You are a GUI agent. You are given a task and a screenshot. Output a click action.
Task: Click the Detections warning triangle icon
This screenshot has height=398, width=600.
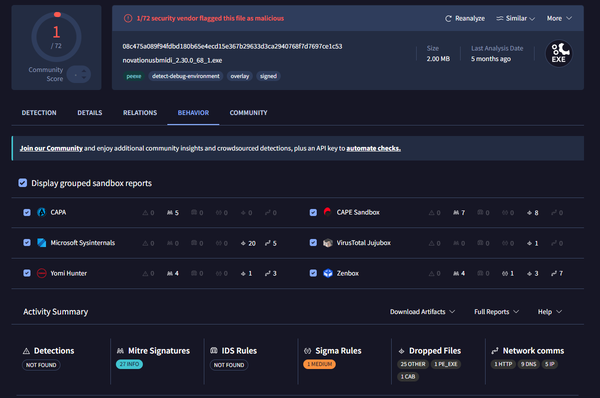26,351
